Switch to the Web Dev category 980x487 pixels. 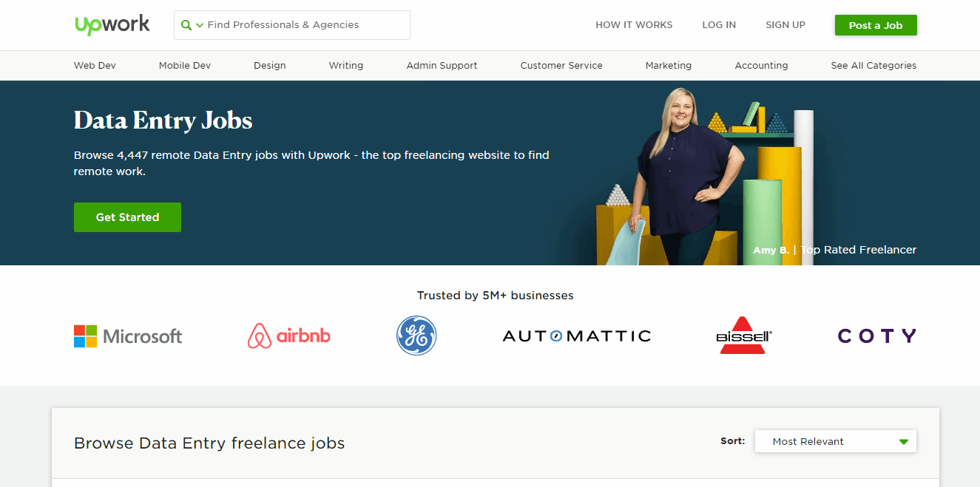94,65
